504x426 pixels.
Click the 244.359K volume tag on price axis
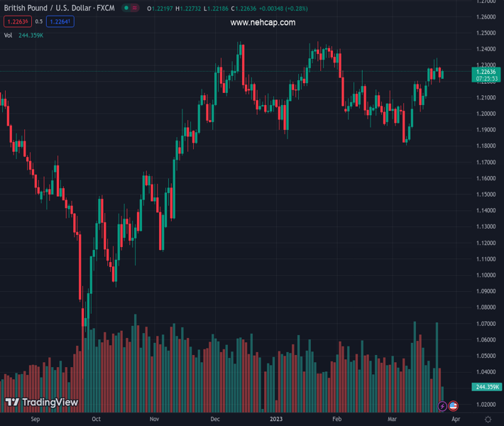486,387
